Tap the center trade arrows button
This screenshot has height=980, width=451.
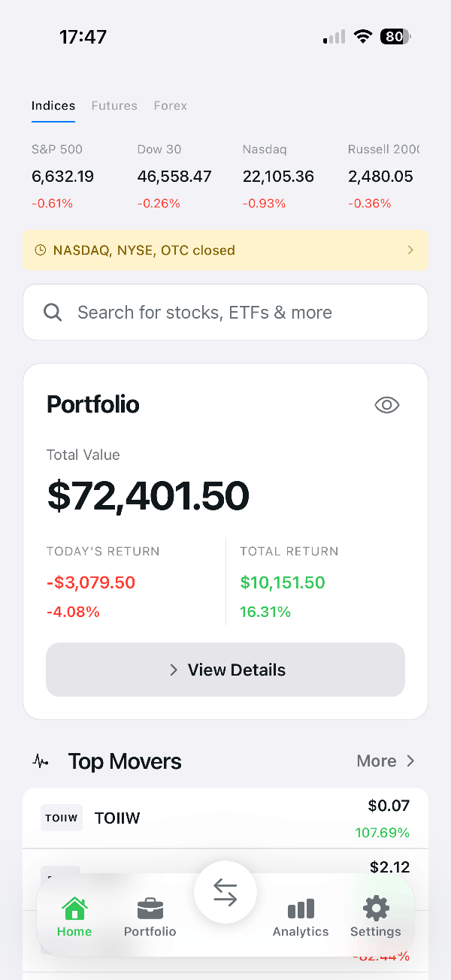coord(225,892)
